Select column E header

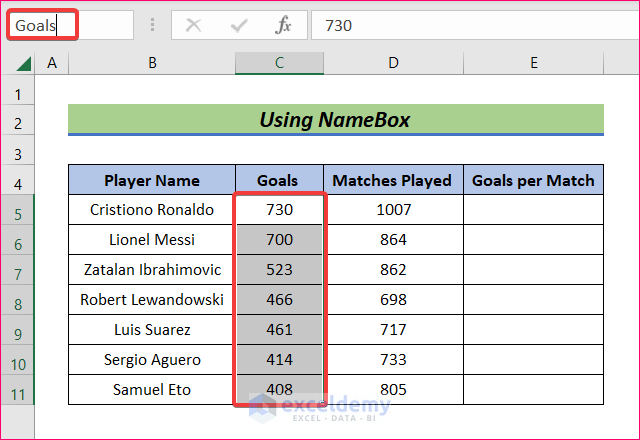coord(534,63)
